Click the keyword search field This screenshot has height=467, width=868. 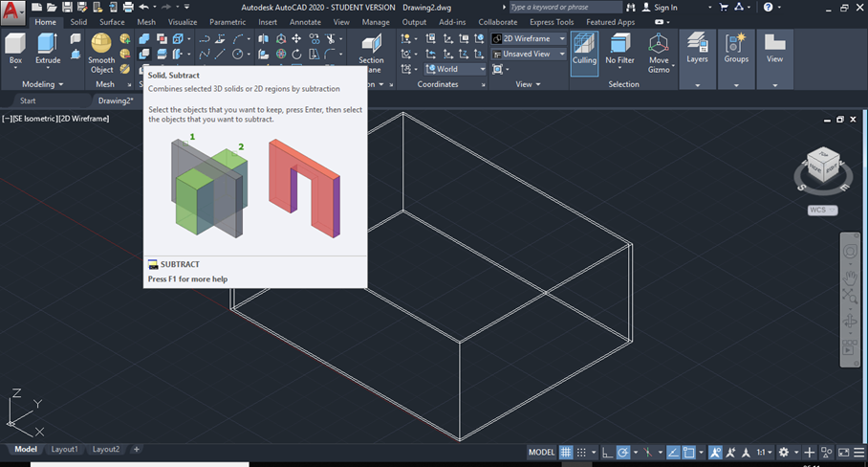click(565, 8)
